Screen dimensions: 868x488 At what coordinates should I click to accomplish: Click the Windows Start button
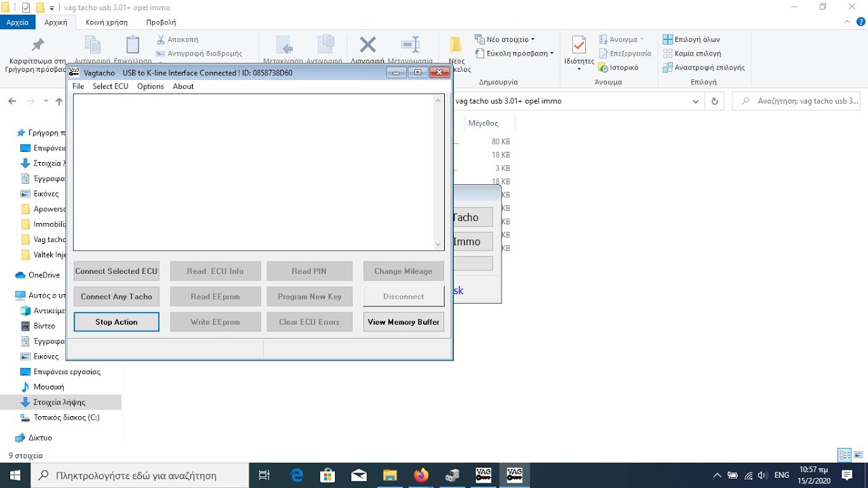[15, 476]
